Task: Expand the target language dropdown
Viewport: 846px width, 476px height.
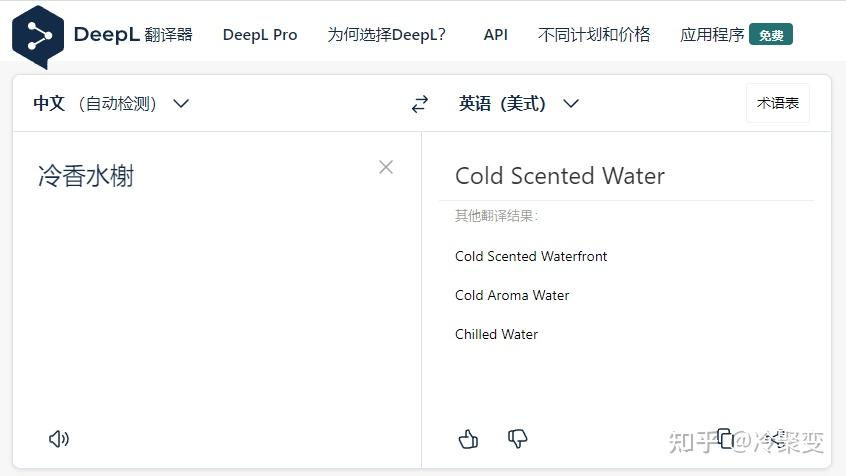Action: 571,103
